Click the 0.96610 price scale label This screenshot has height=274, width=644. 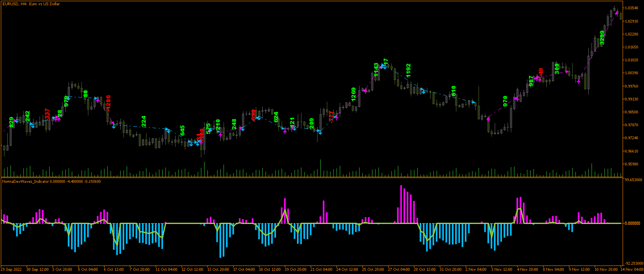632,151
